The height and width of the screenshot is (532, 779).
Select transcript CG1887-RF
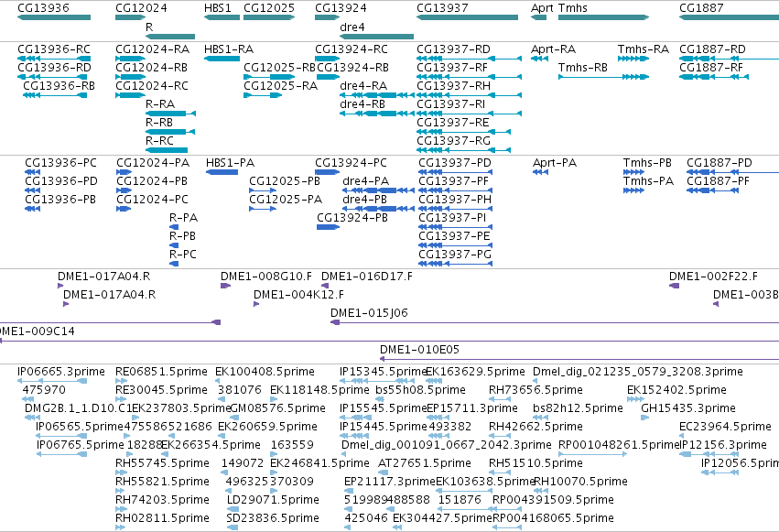(711, 68)
